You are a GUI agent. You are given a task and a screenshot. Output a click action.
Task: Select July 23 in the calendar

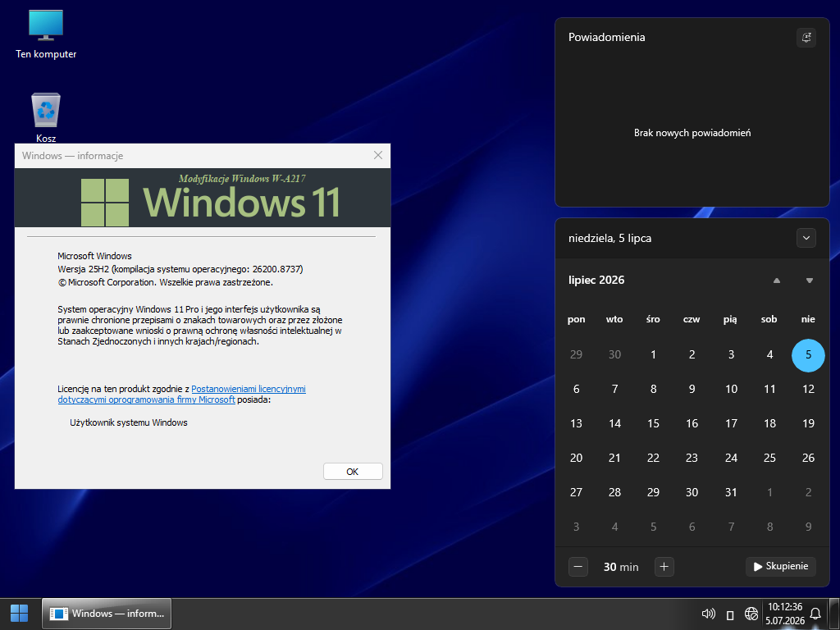692,458
